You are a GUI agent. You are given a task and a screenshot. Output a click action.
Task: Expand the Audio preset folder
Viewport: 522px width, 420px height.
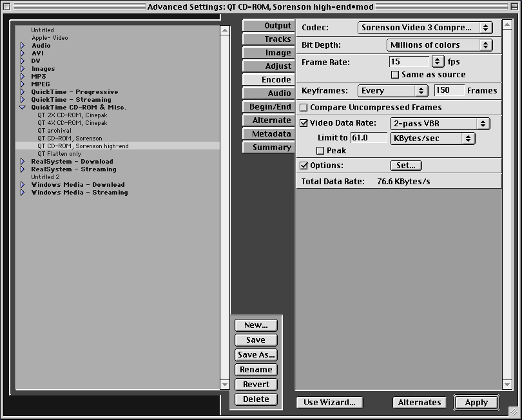22,46
